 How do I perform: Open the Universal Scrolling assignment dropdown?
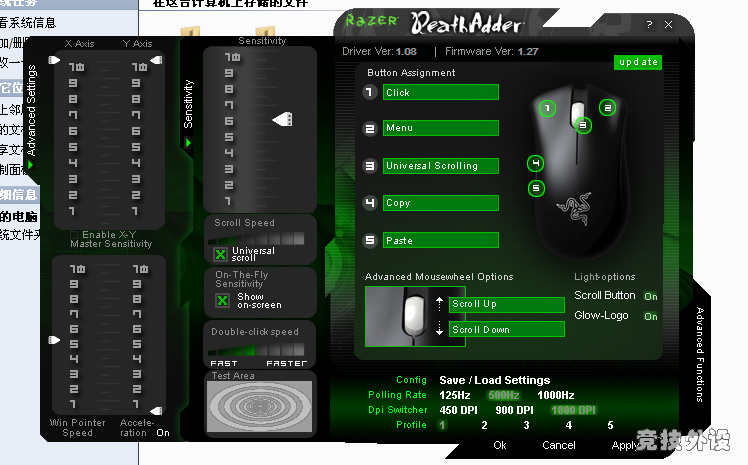(x=440, y=166)
